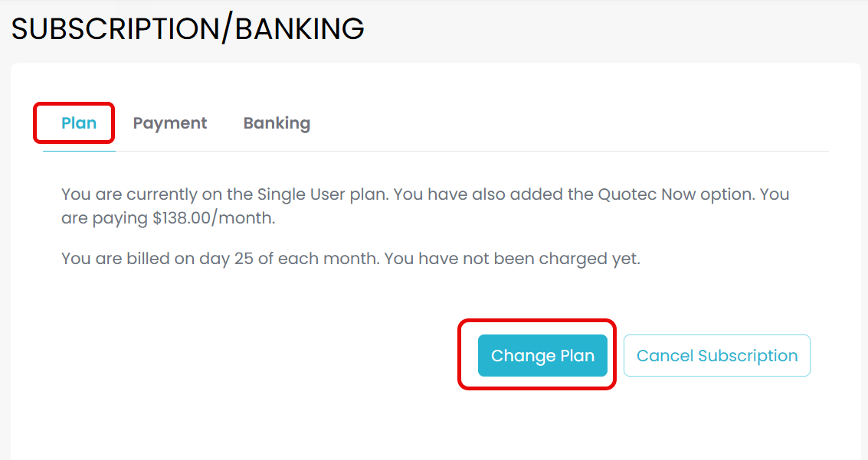Viewport: 868px width, 460px height.
Task: Click the "You are currently on" sentence start
Action: [134, 194]
